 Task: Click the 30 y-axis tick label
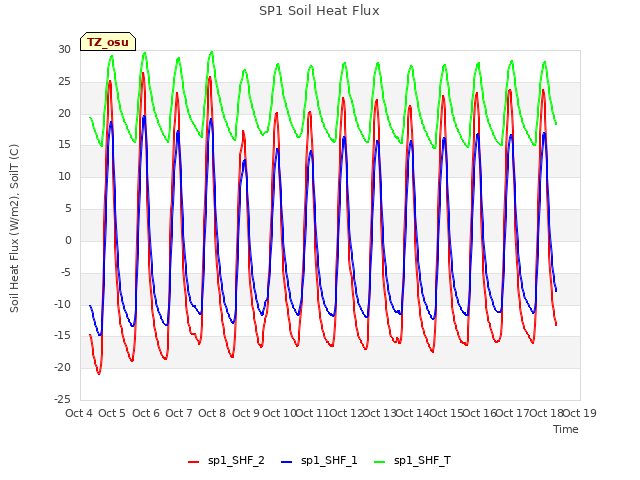pos(64,50)
